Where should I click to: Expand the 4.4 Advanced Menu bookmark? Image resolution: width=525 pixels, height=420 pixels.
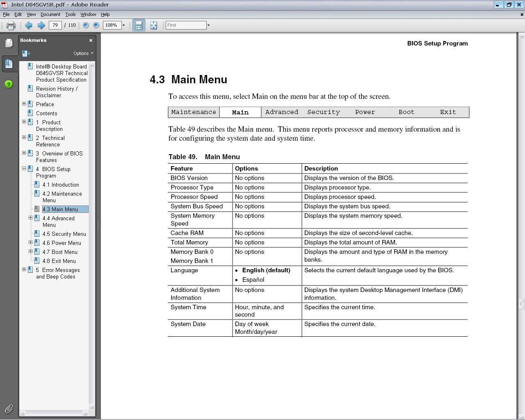click(x=30, y=218)
